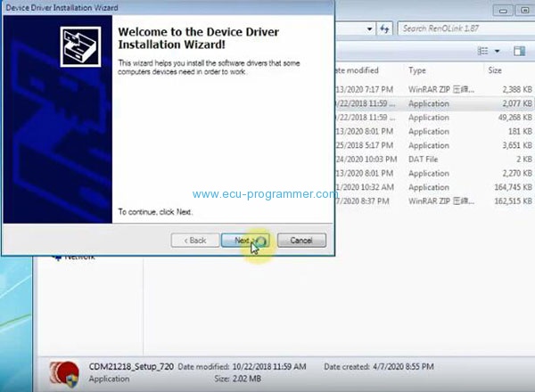Select the 2,077 KB Application file row
Viewport: 535px width, 392px height.
[x=428, y=103]
